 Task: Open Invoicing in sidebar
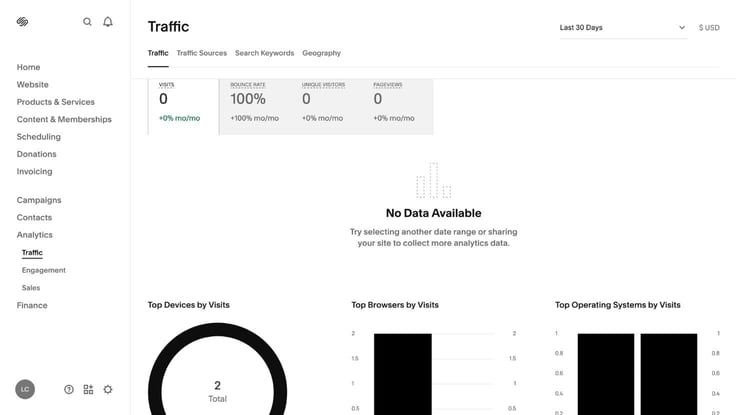[x=34, y=171]
